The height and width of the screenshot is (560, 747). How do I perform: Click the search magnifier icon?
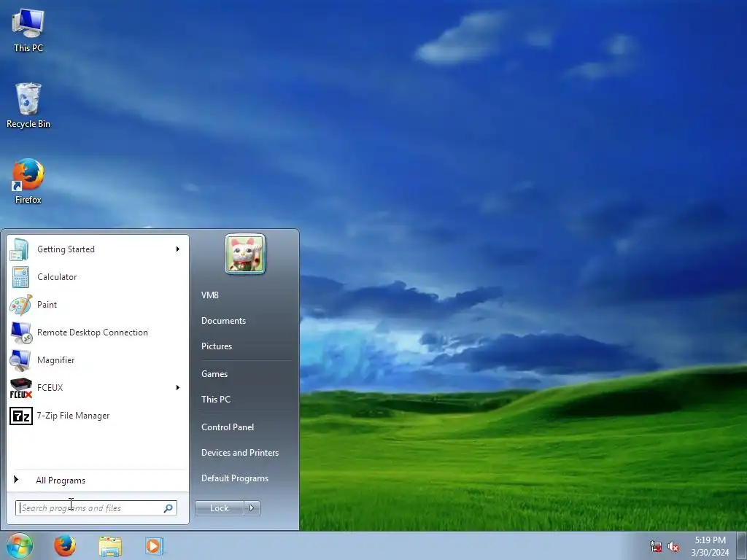(169, 508)
